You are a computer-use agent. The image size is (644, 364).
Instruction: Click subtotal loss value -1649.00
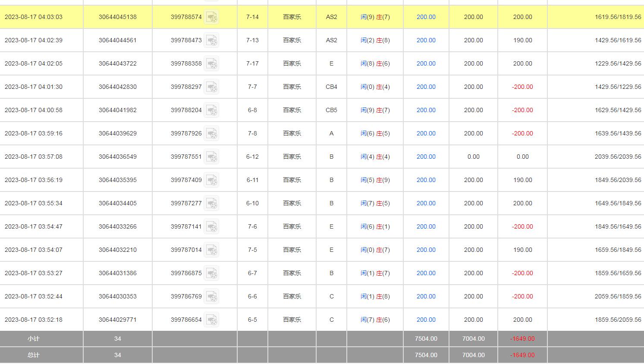[522, 339]
